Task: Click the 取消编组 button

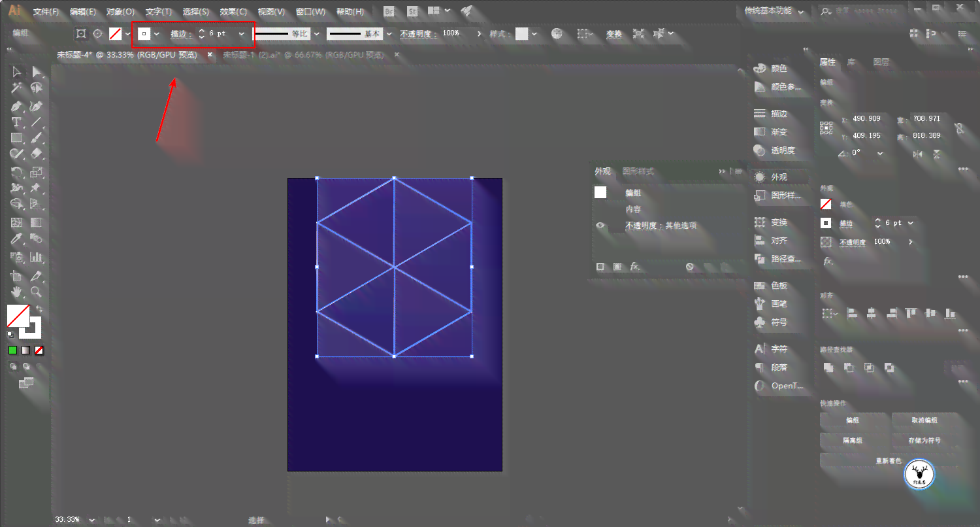Action: pos(924,420)
